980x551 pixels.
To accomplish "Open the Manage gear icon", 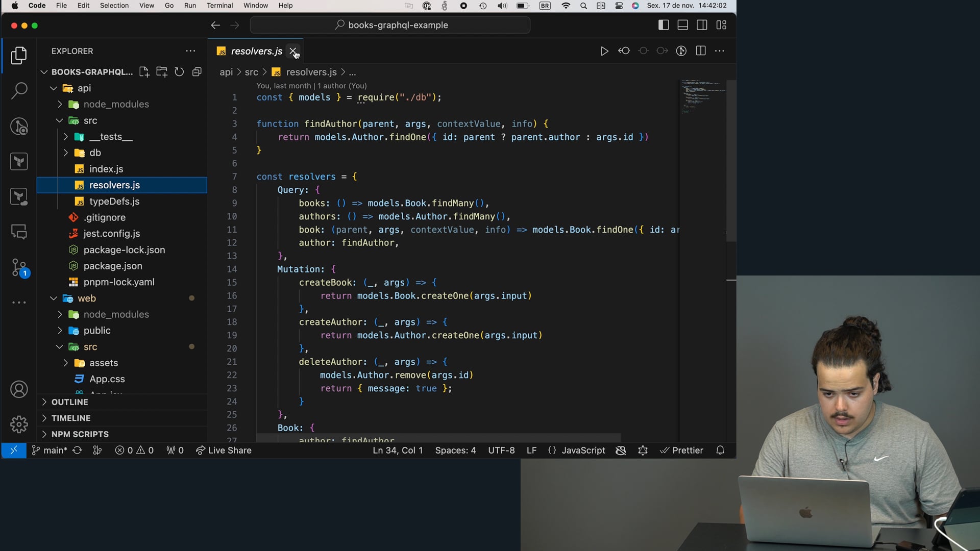I will tap(19, 424).
